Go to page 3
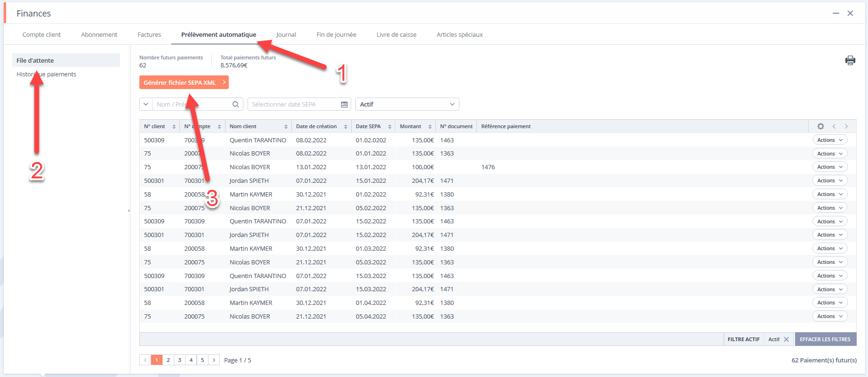This screenshot has height=377, width=868. pos(179,360)
